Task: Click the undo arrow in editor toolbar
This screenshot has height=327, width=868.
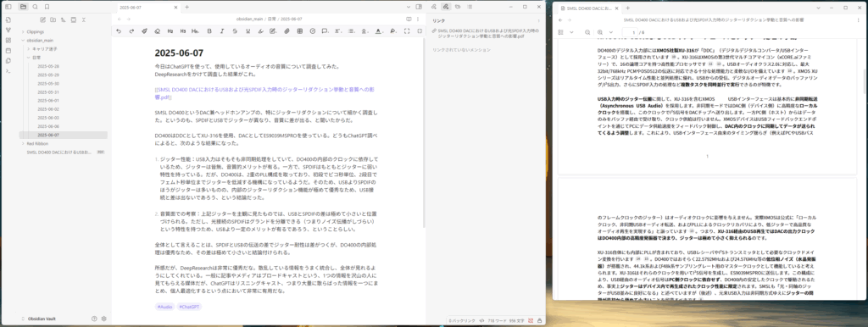Action: 119,31
